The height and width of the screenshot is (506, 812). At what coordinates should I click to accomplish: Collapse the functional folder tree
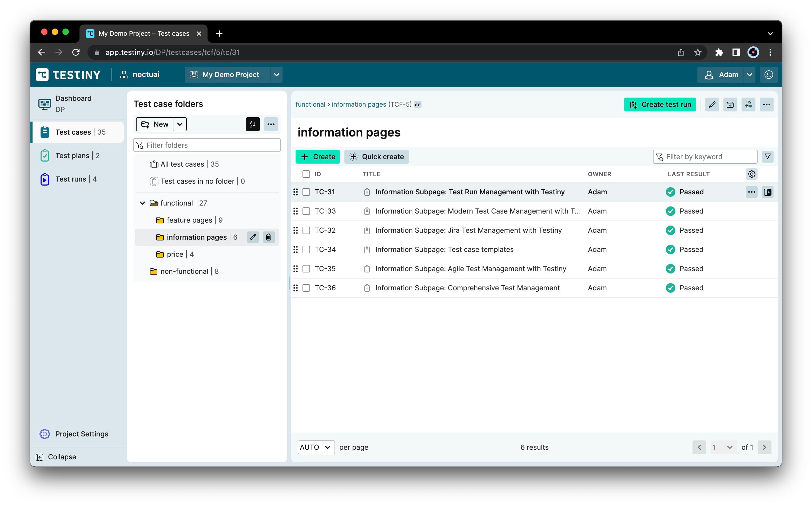pyautogui.click(x=142, y=203)
